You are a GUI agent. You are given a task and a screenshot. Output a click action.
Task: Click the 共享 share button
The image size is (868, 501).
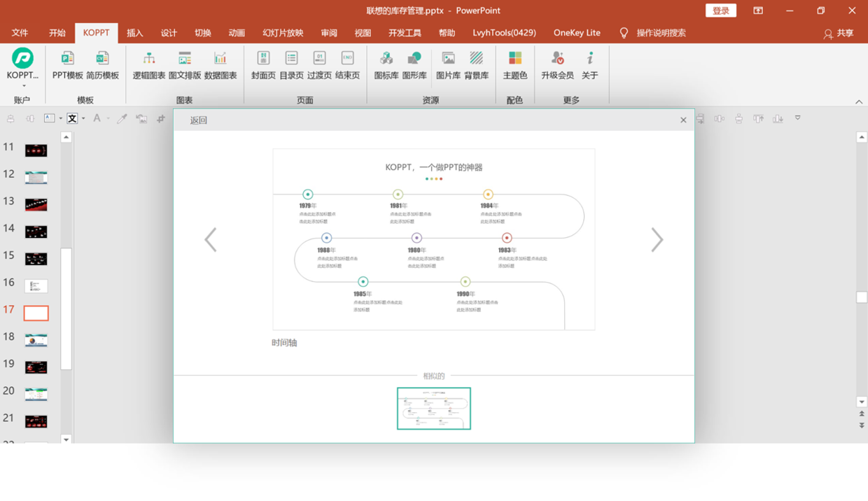click(x=839, y=33)
